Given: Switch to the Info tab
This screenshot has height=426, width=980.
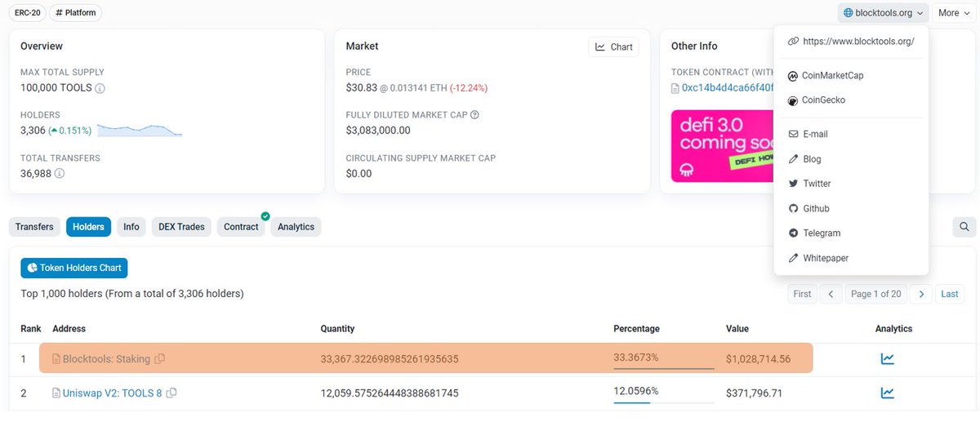Looking at the screenshot, I should pos(131,227).
